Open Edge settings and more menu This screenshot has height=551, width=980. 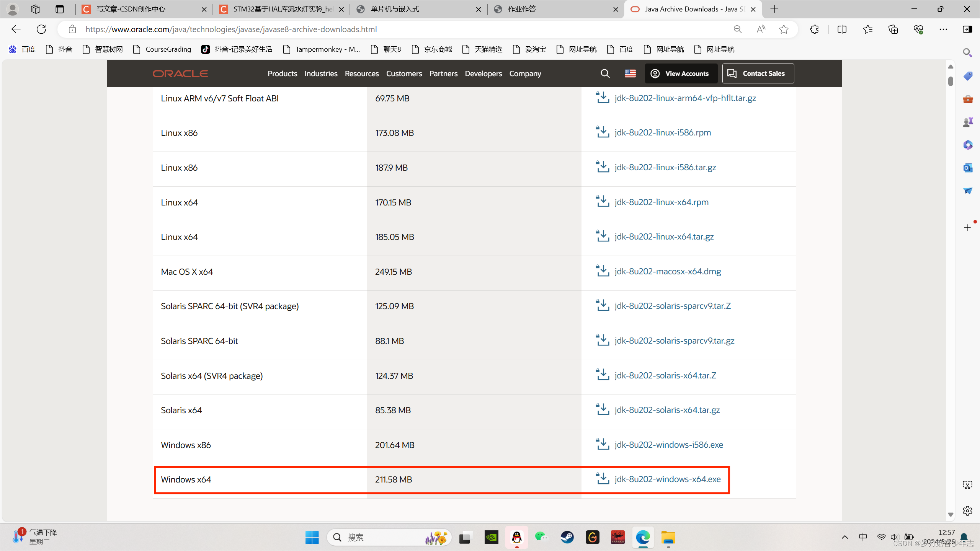point(943,29)
